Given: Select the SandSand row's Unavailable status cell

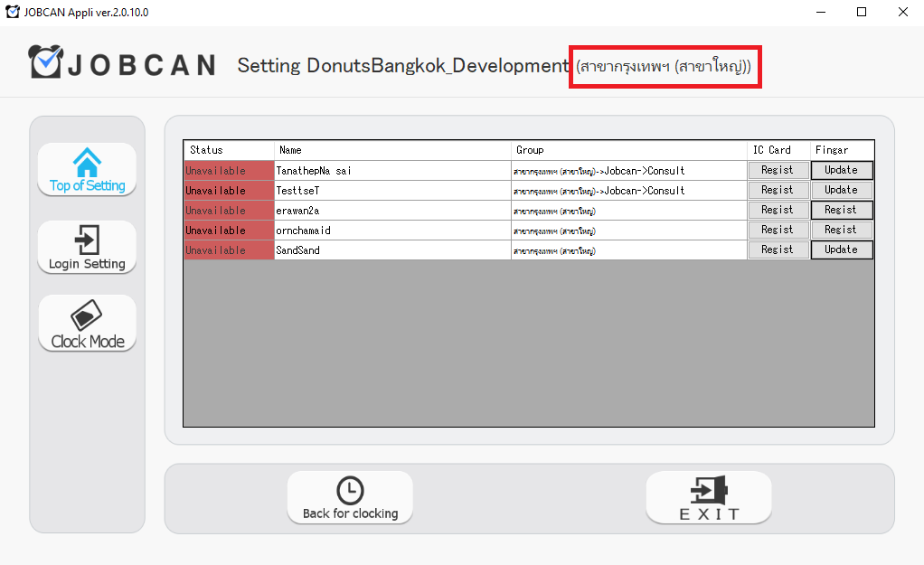Looking at the screenshot, I should point(229,250).
